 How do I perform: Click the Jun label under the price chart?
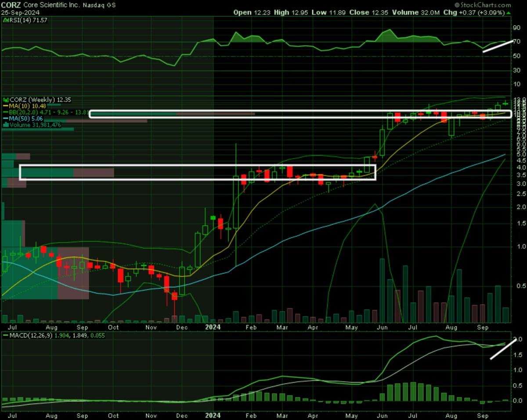(x=382, y=327)
